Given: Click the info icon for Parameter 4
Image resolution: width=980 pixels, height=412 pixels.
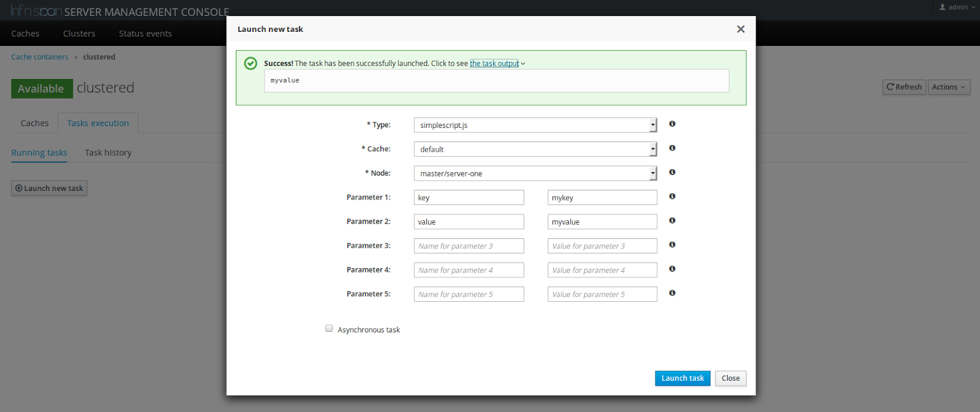Looking at the screenshot, I should pyautogui.click(x=672, y=269).
